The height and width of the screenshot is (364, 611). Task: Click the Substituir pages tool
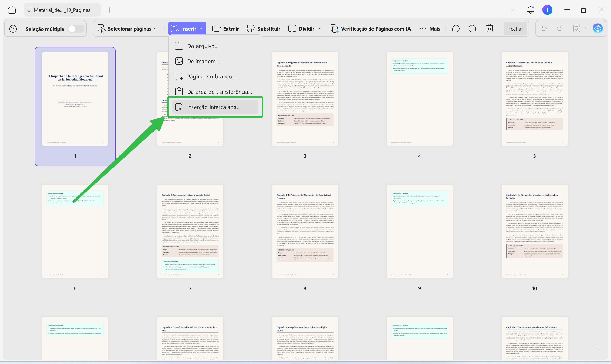(x=264, y=29)
